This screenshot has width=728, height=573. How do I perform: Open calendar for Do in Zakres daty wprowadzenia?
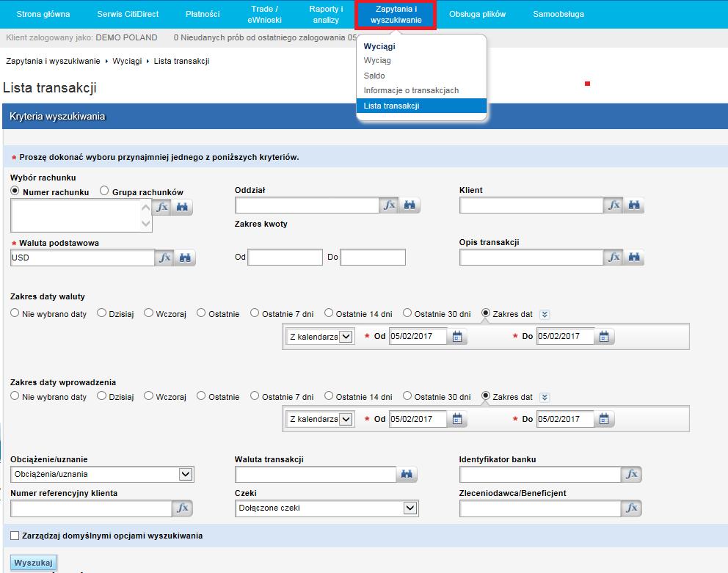(x=604, y=419)
